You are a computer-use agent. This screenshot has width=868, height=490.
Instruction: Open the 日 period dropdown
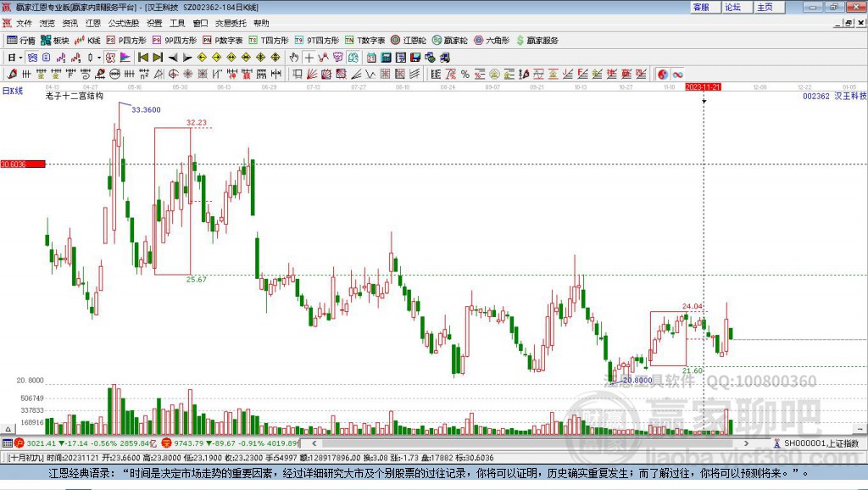point(14,58)
